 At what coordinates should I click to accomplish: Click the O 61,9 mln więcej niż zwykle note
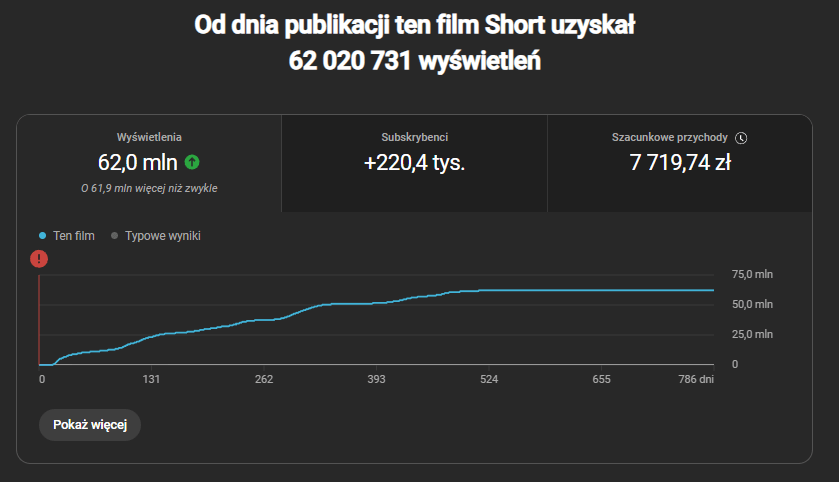[x=149, y=187]
